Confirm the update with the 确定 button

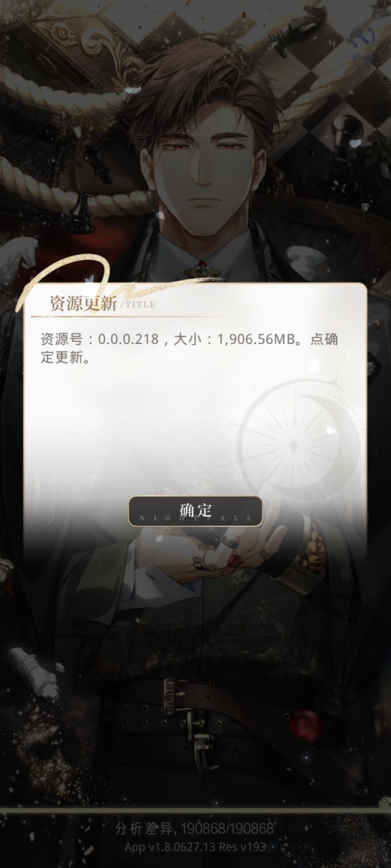pos(195,511)
